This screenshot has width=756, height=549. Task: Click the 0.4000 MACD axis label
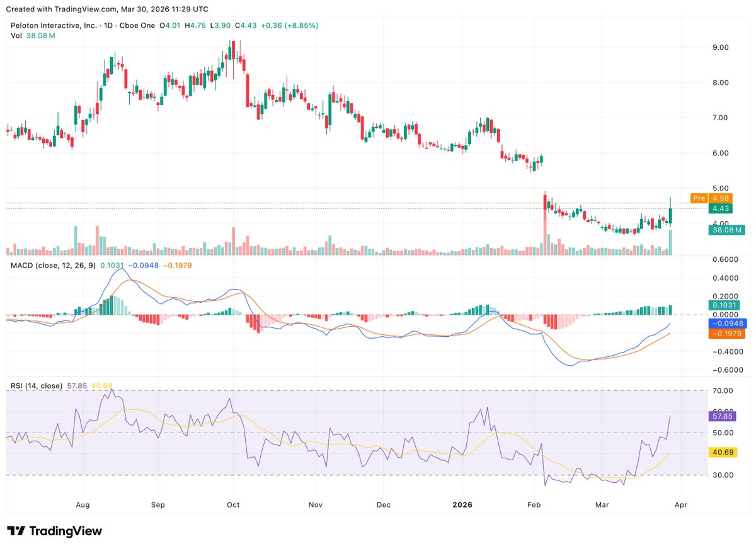click(724, 278)
